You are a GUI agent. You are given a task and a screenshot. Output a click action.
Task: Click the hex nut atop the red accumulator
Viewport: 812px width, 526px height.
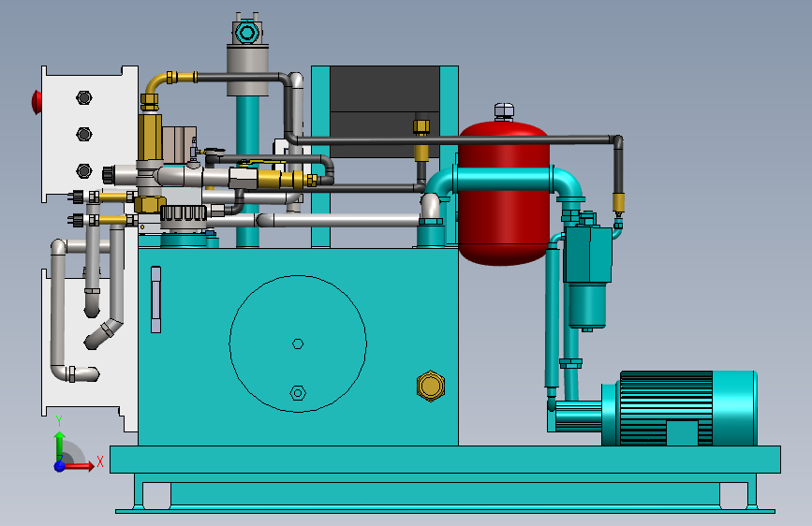504,111
